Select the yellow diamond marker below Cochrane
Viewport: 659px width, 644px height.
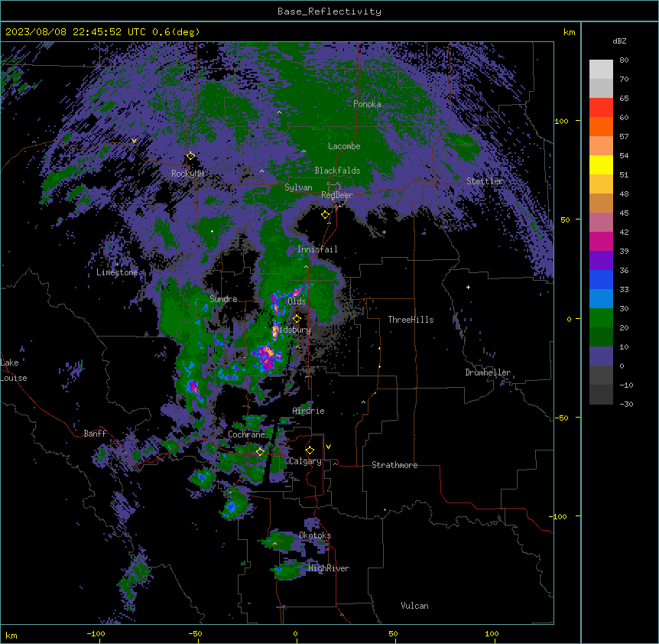[x=260, y=452]
